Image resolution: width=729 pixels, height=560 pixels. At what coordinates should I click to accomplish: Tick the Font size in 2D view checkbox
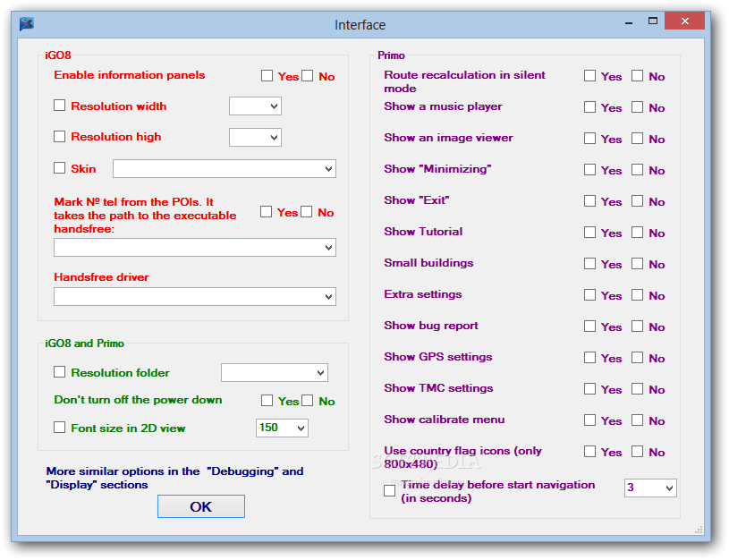pos(60,428)
